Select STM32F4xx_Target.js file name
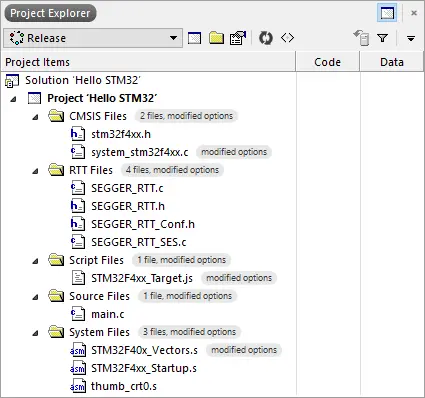Image resolution: width=425 pixels, height=398 pixels. click(x=142, y=278)
